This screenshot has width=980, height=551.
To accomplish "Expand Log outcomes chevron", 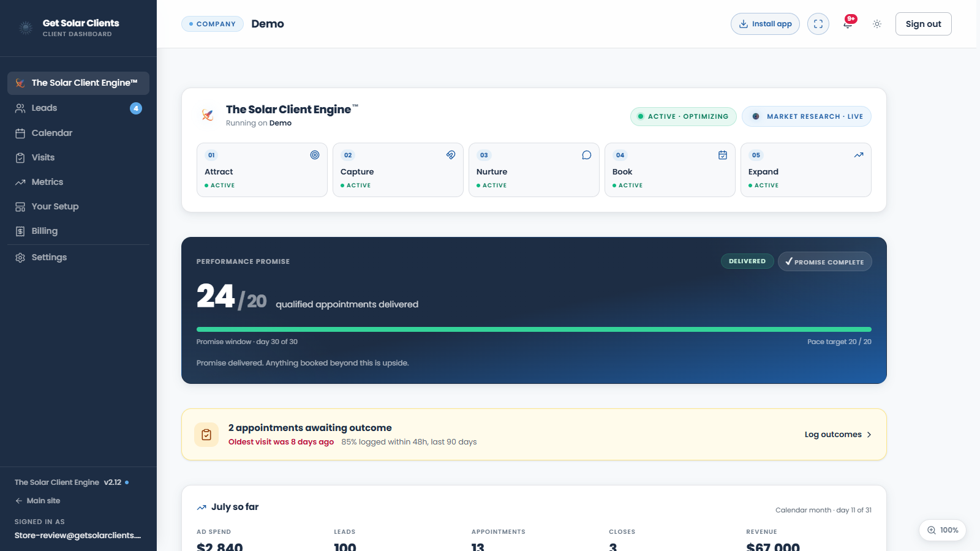I will tap(869, 435).
